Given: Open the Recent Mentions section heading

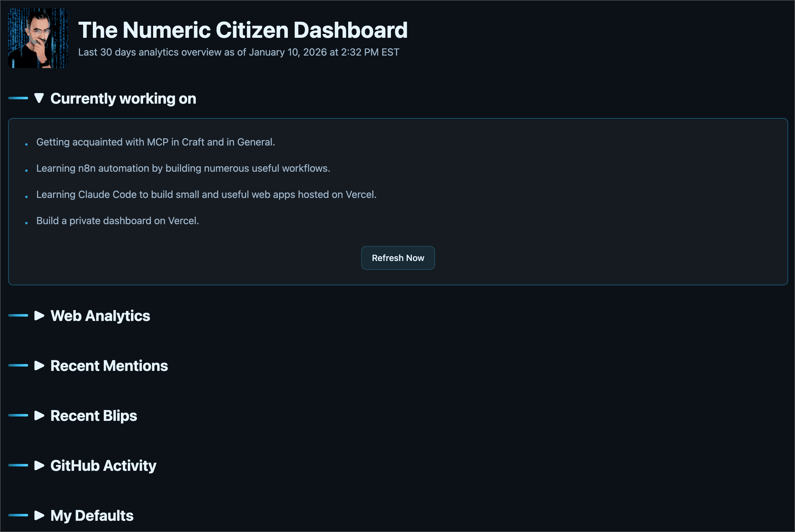Looking at the screenshot, I should coord(109,366).
